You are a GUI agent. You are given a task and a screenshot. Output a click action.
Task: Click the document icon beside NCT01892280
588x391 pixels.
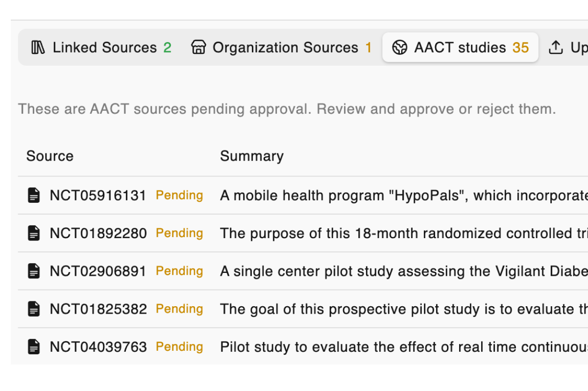34,233
